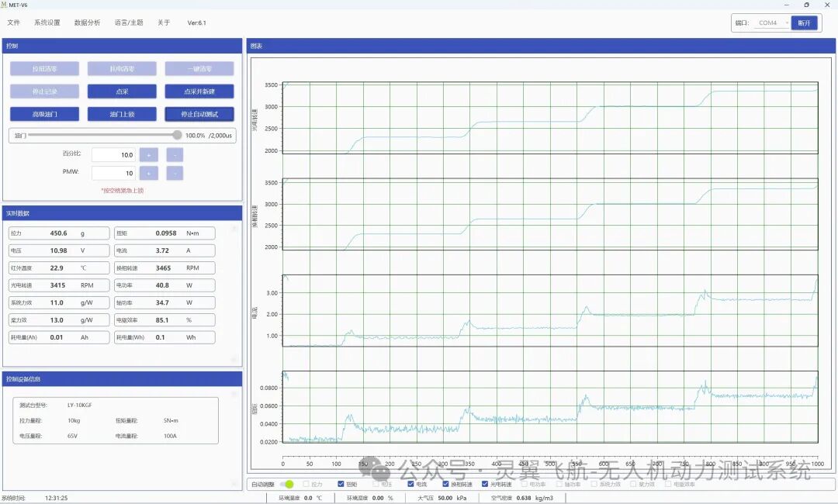Click the 轴功率 reading 34.7

click(x=162, y=302)
